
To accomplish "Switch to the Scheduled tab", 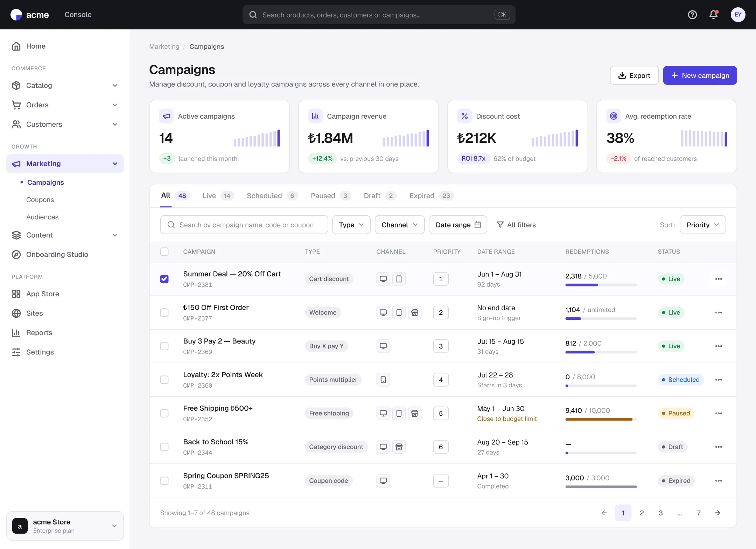I will (272, 196).
